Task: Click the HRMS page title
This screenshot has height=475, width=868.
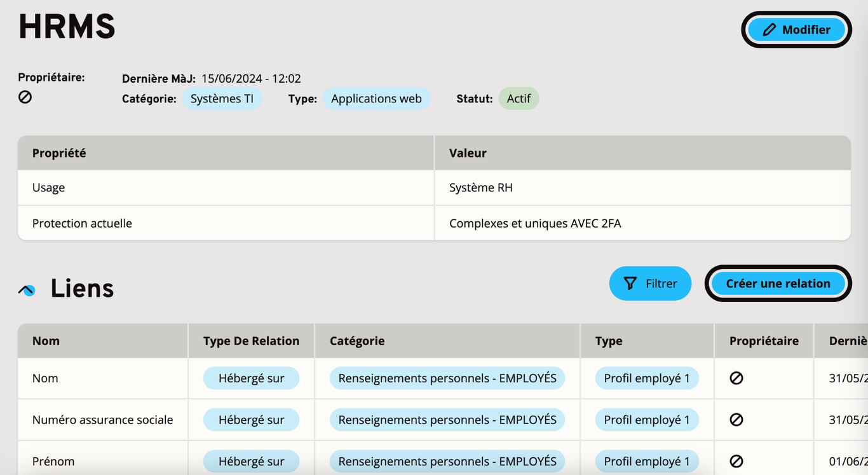Action: click(67, 27)
